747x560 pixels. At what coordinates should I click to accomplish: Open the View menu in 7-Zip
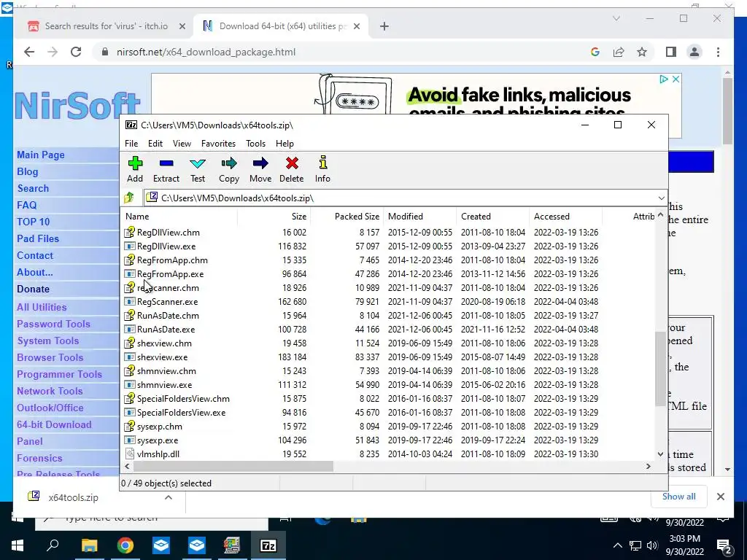(182, 144)
